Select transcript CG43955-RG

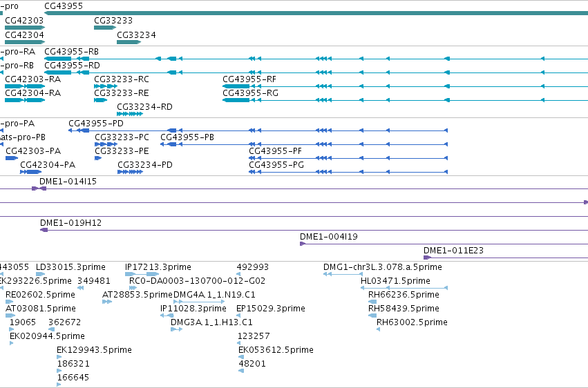pos(406,100)
